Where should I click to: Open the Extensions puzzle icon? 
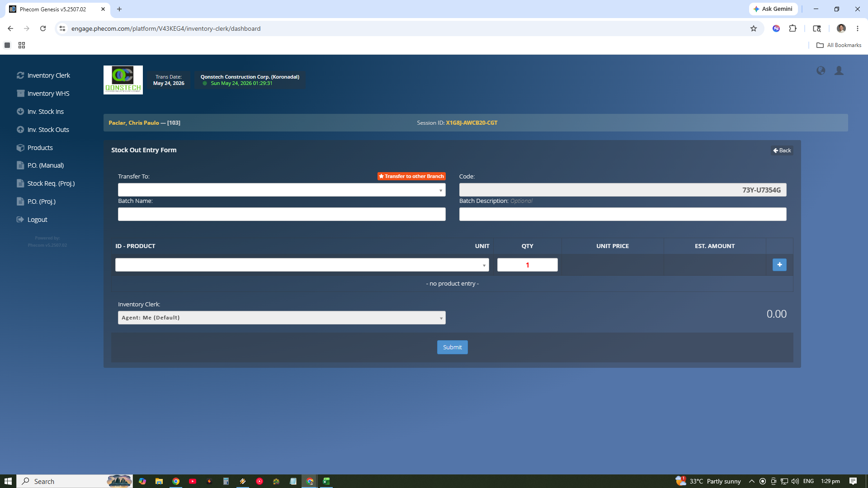pyautogui.click(x=793, y=28)
